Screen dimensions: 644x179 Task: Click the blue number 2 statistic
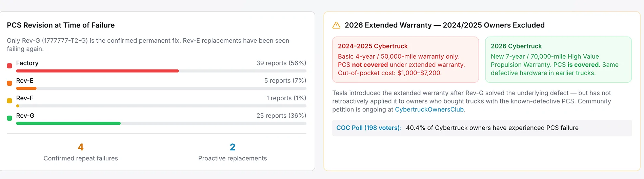(233, 147)
